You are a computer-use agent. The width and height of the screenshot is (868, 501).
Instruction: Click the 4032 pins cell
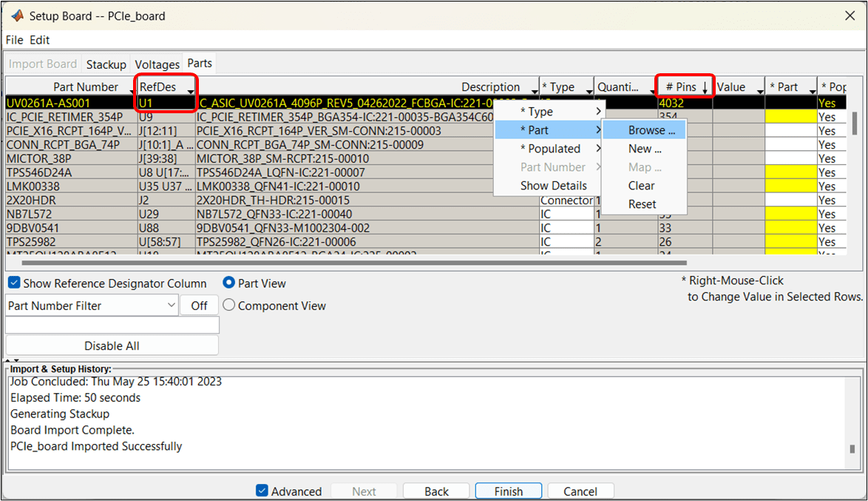pyautogui.click(x=685, y=103)
